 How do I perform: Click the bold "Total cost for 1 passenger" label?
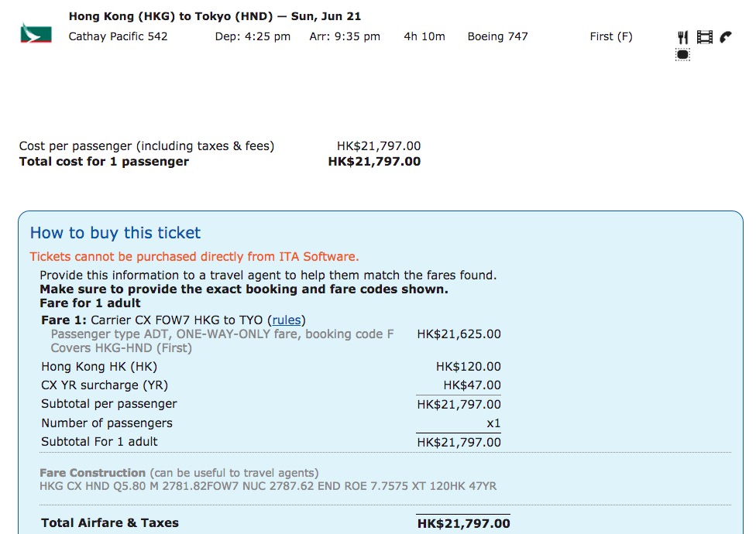104,162
